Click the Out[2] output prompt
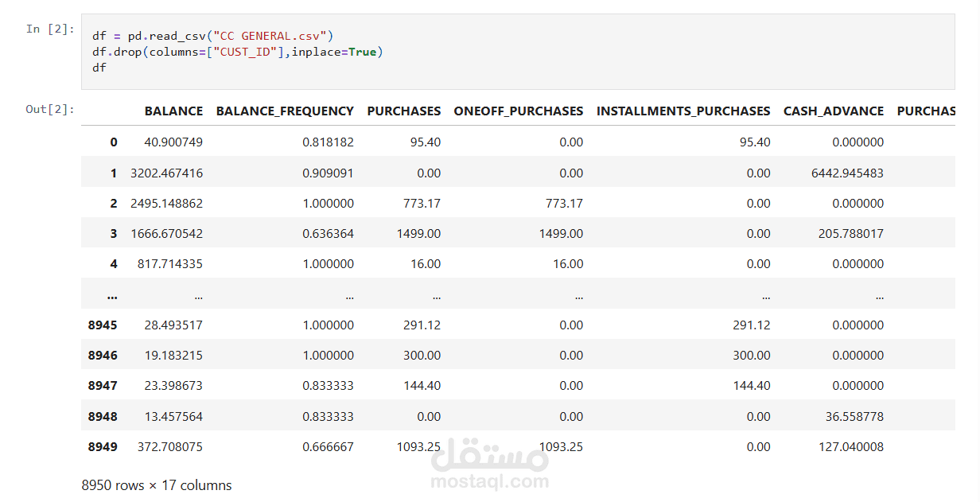This screenshot has width=980, height=502. (x=49, y=109)
